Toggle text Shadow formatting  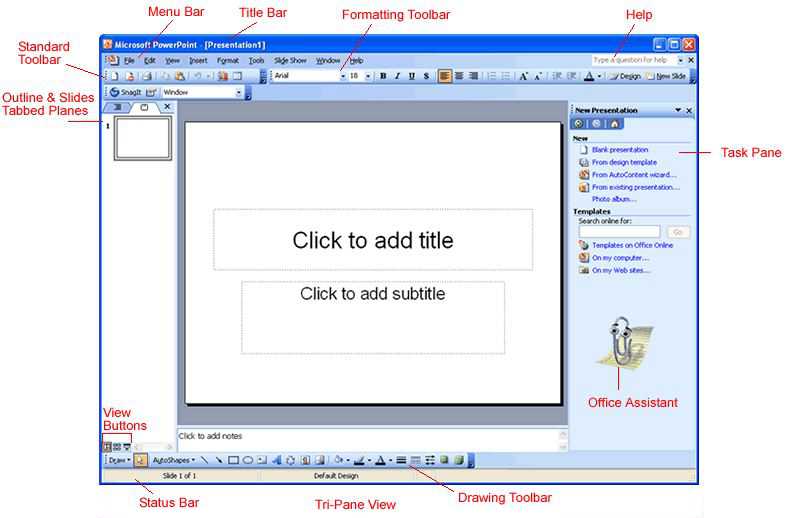[x=426, y=76]
